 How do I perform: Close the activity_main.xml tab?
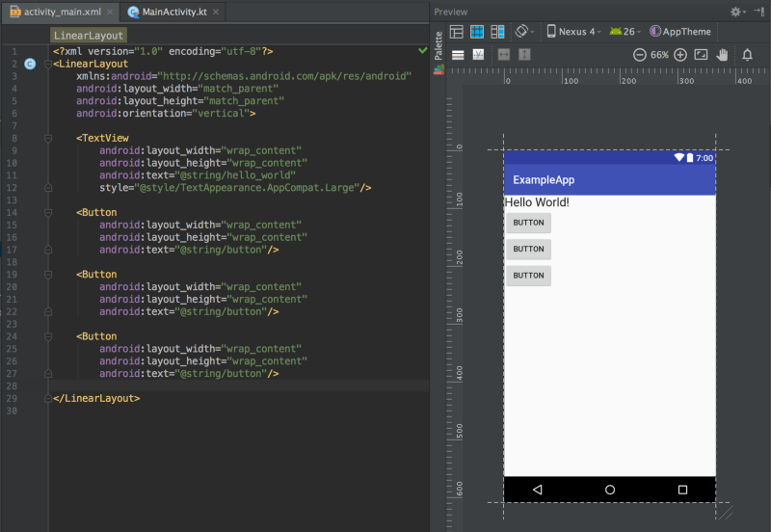click(x=110, y=12)
